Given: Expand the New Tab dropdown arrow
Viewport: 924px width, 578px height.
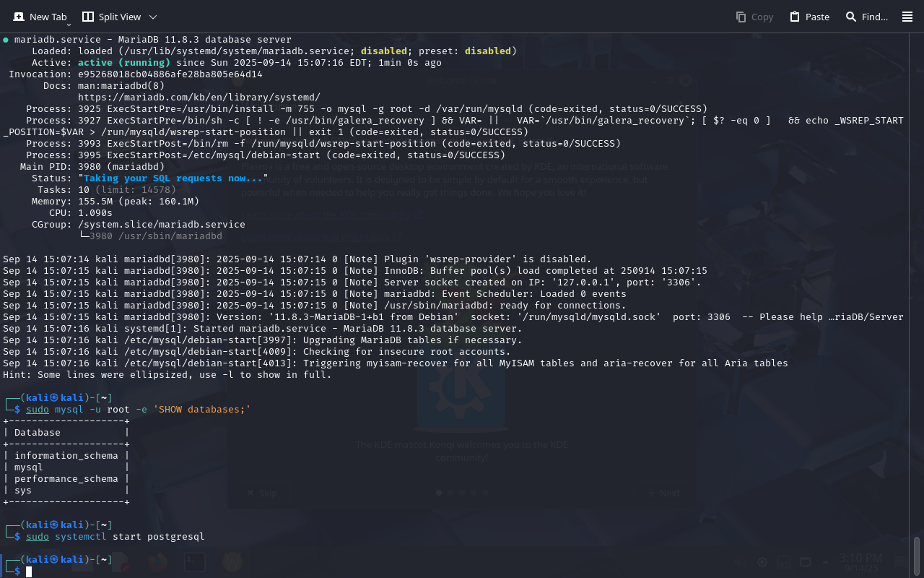Looking at the screenshot, I should click(x=69, y=24).
